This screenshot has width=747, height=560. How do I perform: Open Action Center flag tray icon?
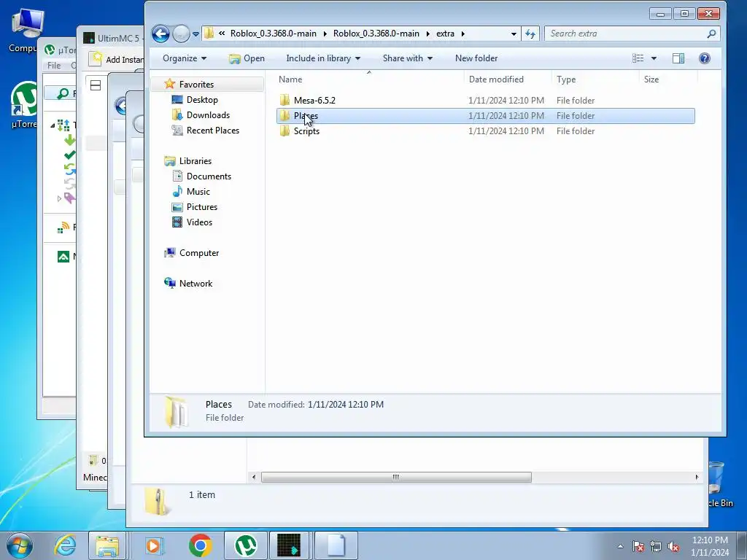638,546
